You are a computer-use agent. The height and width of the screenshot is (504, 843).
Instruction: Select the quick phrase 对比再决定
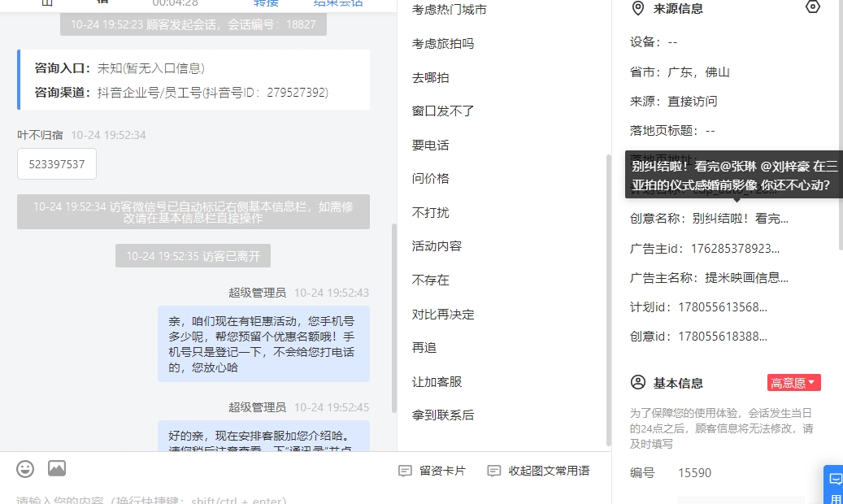point(443,314)
